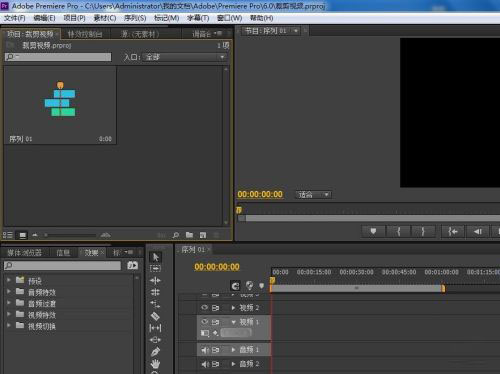Switch to the 特效控制台 tab
The image size is (500, 374).
coord(85,34)
